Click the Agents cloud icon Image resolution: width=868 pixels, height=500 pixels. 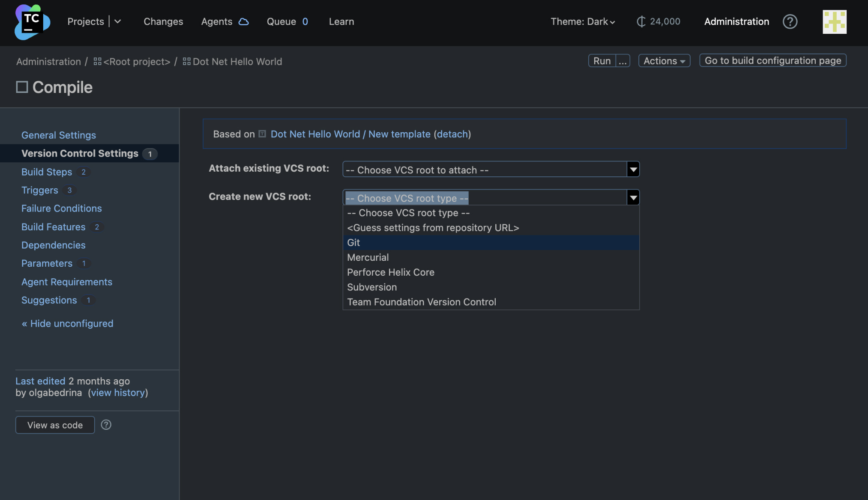click(x=243, y=21)
